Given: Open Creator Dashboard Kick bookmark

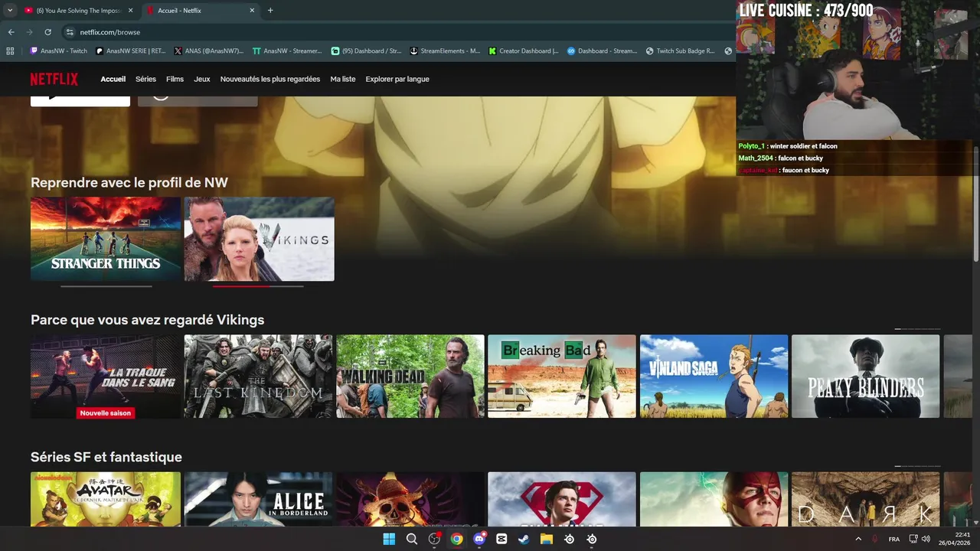Looking at the screenshot, I should click(x=524, y=51).
